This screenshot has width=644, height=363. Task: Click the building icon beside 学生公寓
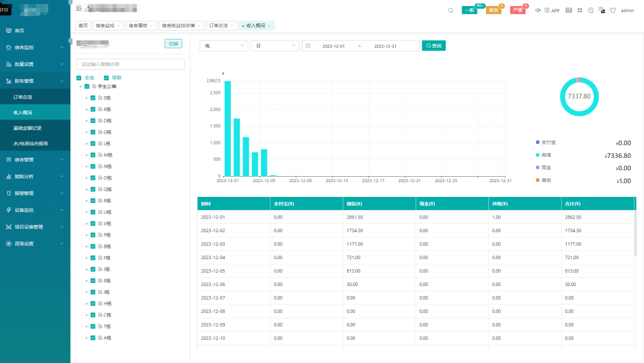[94, 87]
